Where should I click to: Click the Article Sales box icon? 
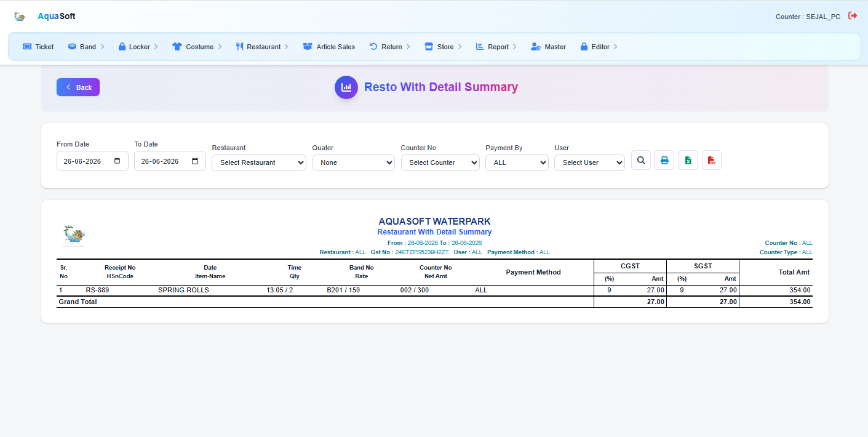click(308, 47)
